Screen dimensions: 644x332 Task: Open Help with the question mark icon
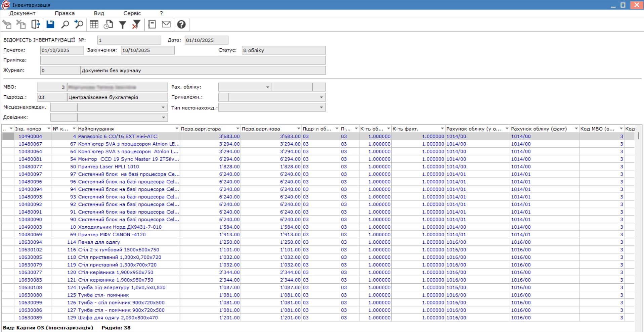coord(181,25)
